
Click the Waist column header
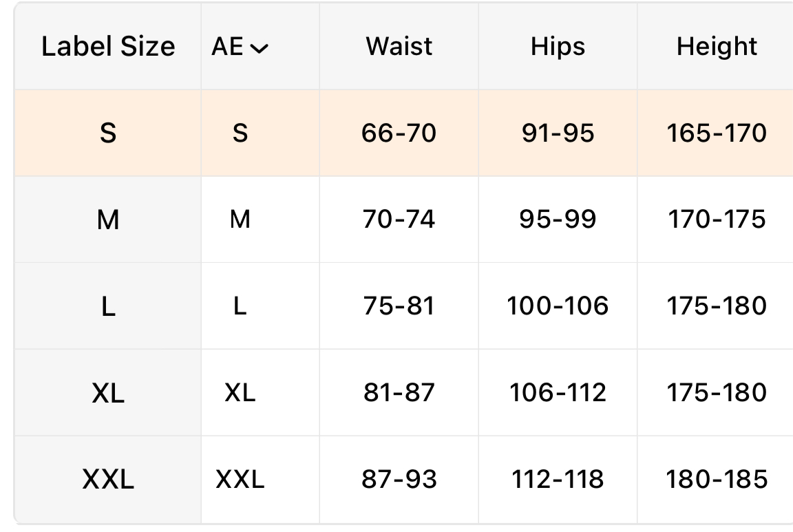tap(399, 47)
